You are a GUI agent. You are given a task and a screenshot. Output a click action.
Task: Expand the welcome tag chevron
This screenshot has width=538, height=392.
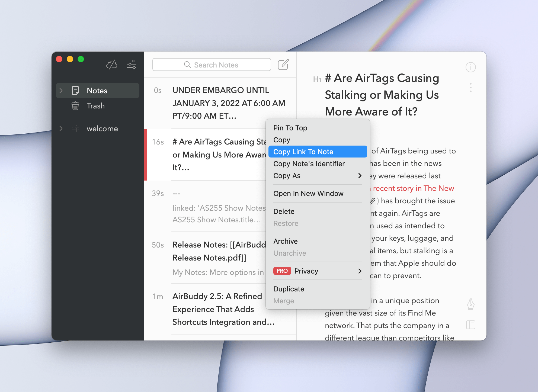pos(61,128)
